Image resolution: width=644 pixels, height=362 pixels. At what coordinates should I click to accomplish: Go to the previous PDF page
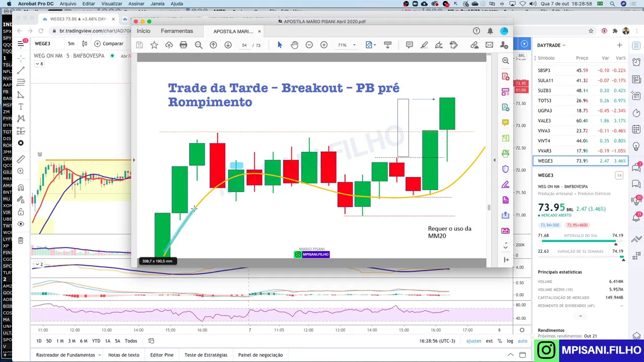[213, 45]
